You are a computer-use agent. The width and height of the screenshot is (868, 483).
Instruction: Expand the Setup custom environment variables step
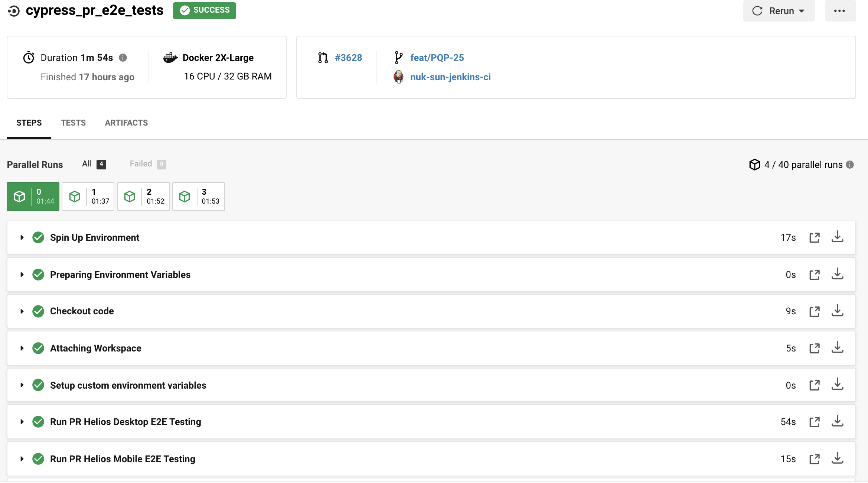point(22,385)
